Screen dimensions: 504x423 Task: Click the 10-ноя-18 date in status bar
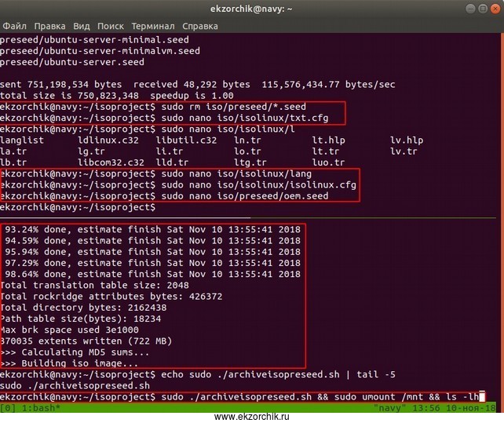coord(471,408)
